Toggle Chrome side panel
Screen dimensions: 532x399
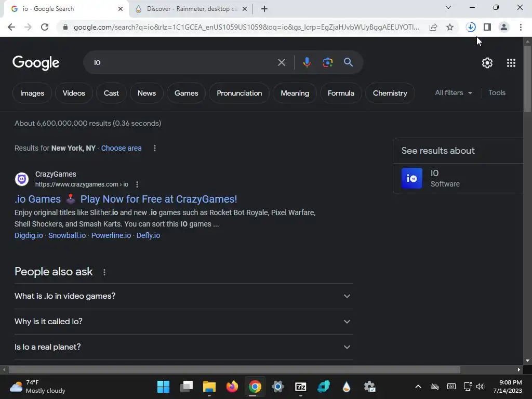pos(487,27)
